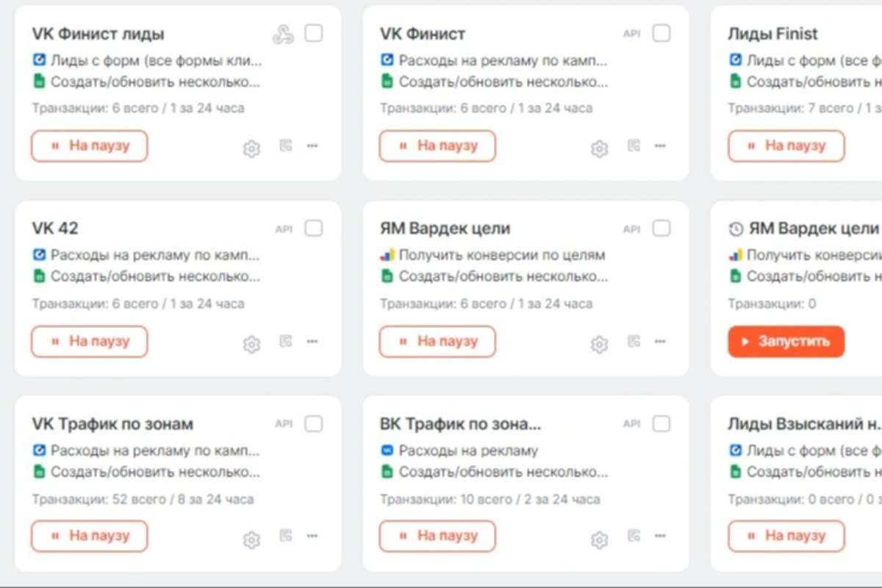Open log icon on VK Трафик по зонам card

pyautogui.click(x=285, y=537)
